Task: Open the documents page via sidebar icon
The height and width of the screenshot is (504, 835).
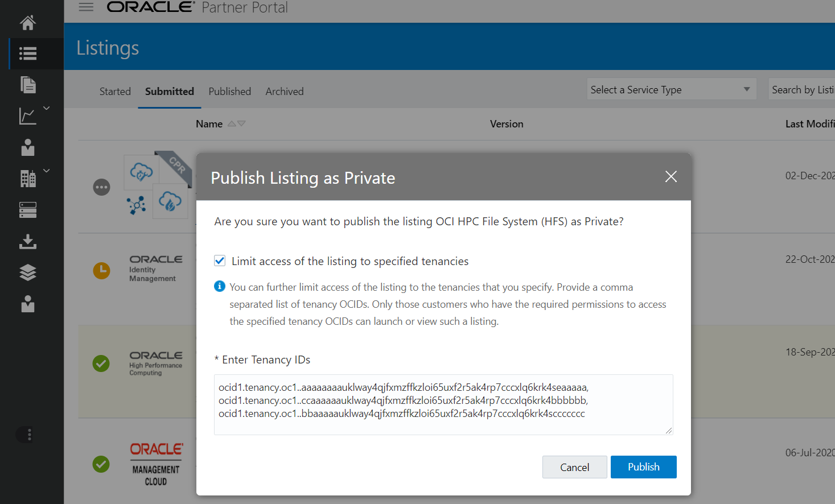Action: point(27,84)
